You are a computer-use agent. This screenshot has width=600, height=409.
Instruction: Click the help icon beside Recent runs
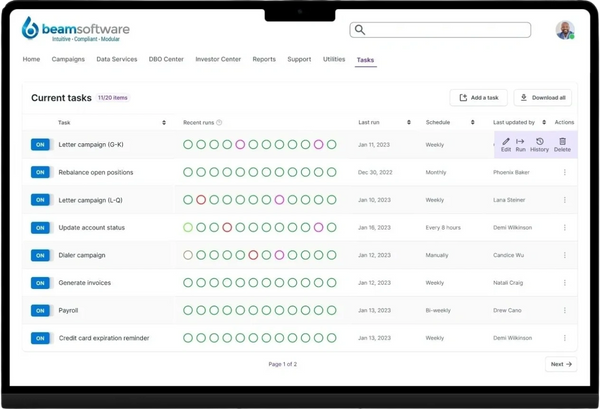click(219, 123)
